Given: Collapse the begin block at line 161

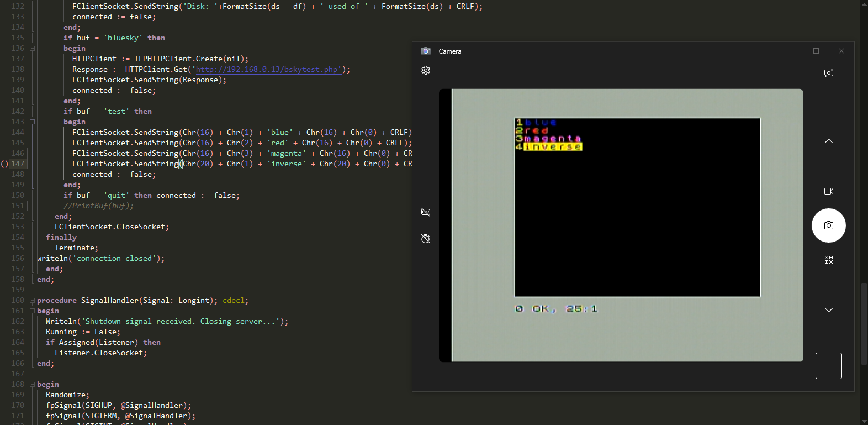Looking at the screenshot, I should (x=32, y=311).
